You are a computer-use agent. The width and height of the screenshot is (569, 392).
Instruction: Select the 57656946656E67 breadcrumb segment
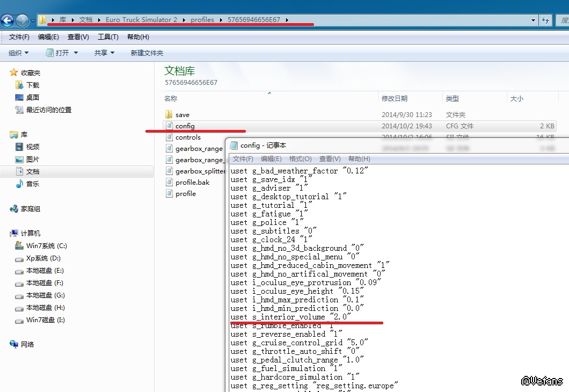[254, 19]
